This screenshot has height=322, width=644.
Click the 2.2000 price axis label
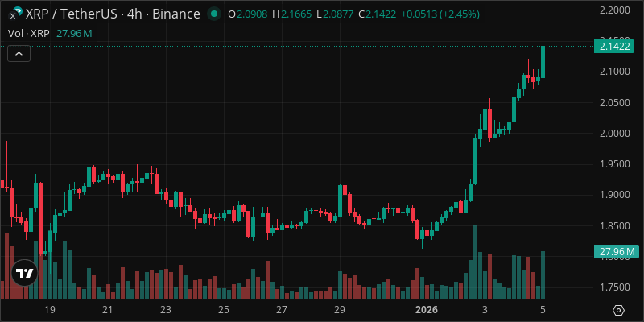(615, 10)
